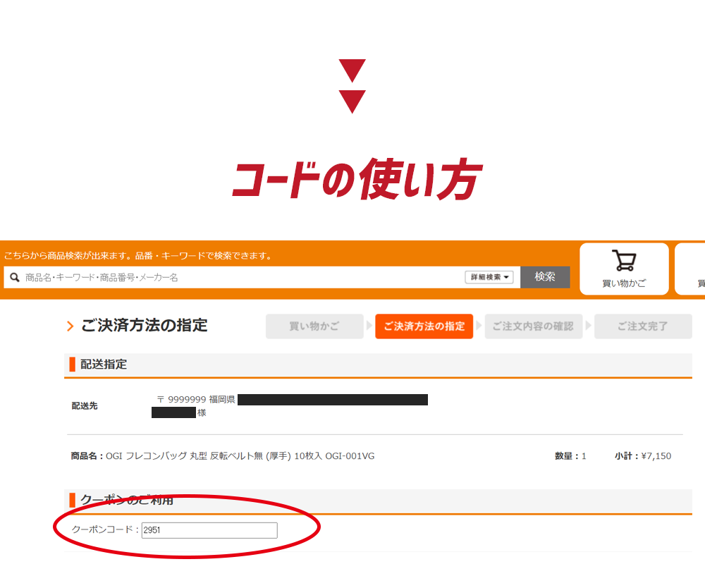This screenshot has height=588, width=705.
Task: Click the コードの使い方 heading
Action: (357, 179)
